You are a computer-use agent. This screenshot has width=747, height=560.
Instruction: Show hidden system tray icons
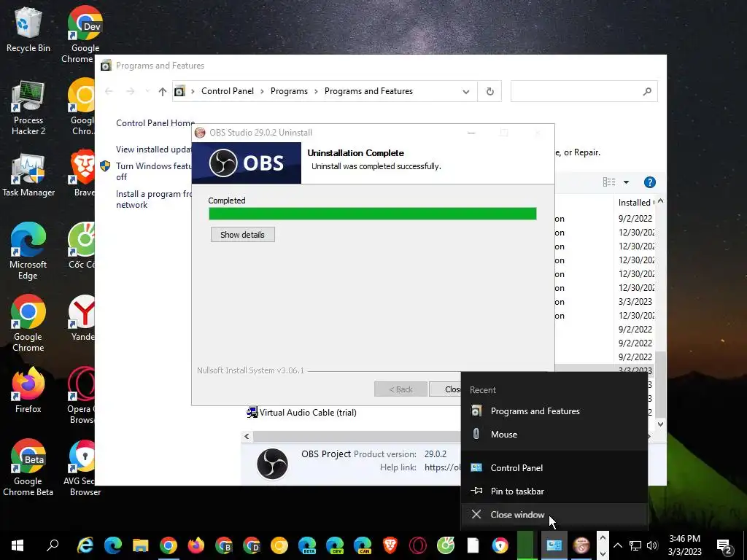tap(617, 545)
